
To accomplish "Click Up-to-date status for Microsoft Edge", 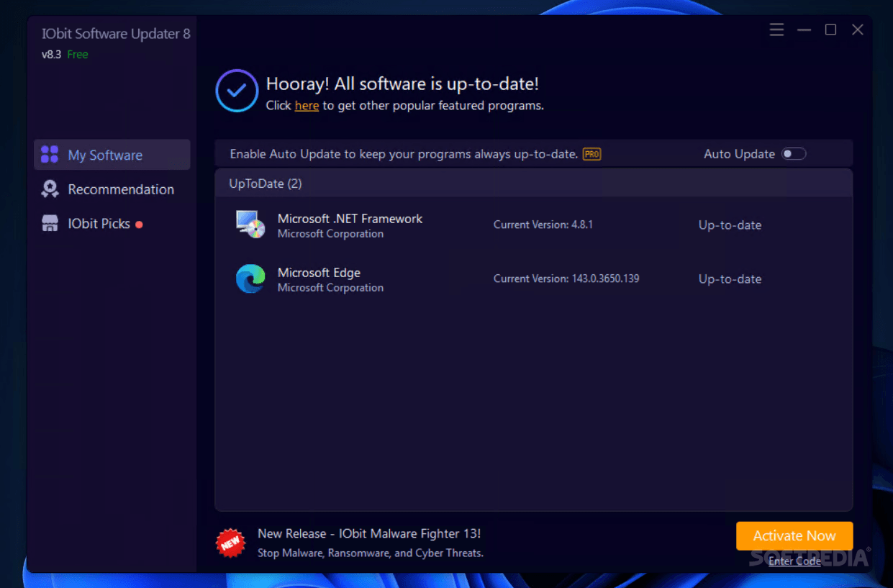I will pos(730,279).
